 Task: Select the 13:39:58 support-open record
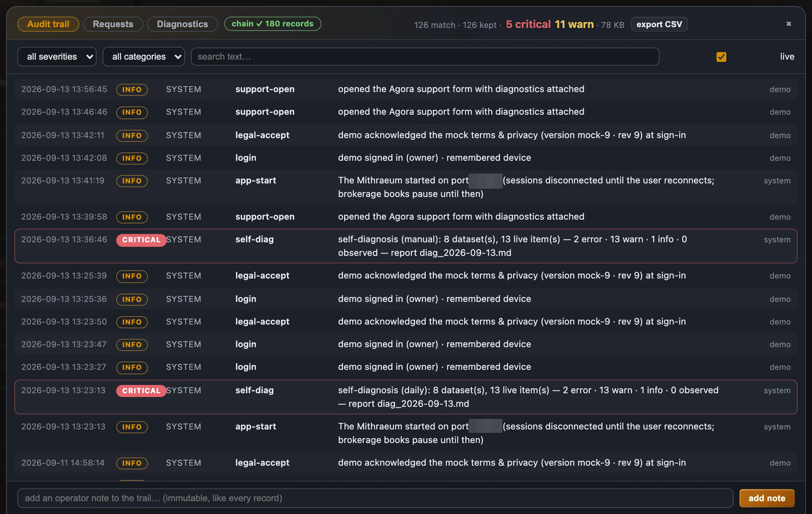pos(406,217)
